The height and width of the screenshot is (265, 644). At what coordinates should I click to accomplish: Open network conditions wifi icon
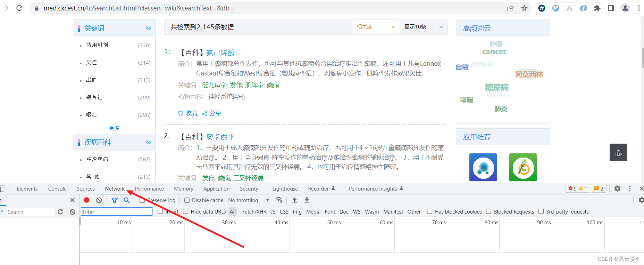click(x=279, y=200)
